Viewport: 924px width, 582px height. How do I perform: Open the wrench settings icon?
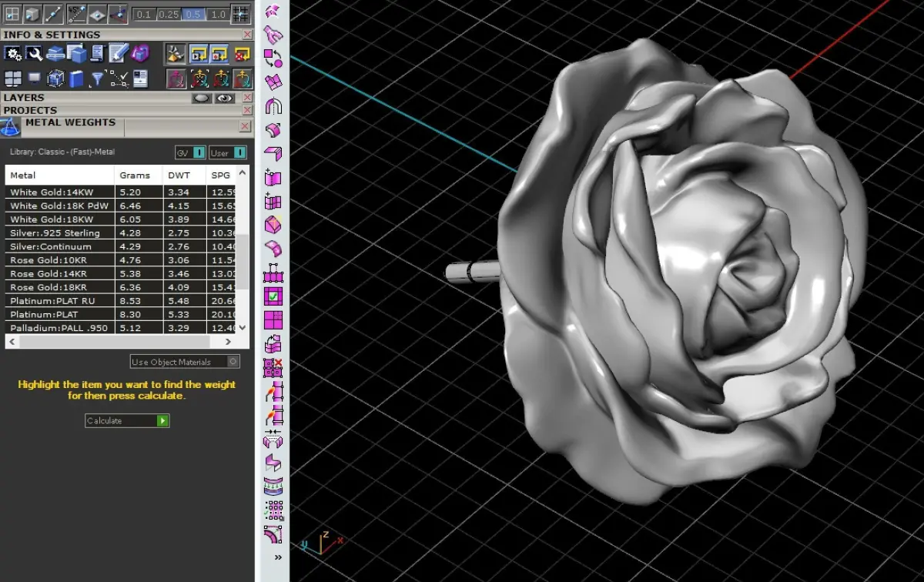click(x=34, y=53)
